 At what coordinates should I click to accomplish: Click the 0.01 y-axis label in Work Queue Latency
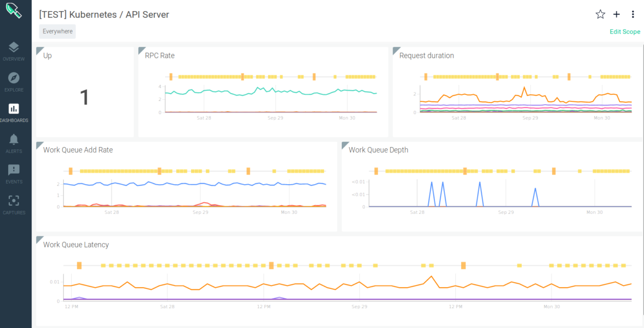click(54, 282)
